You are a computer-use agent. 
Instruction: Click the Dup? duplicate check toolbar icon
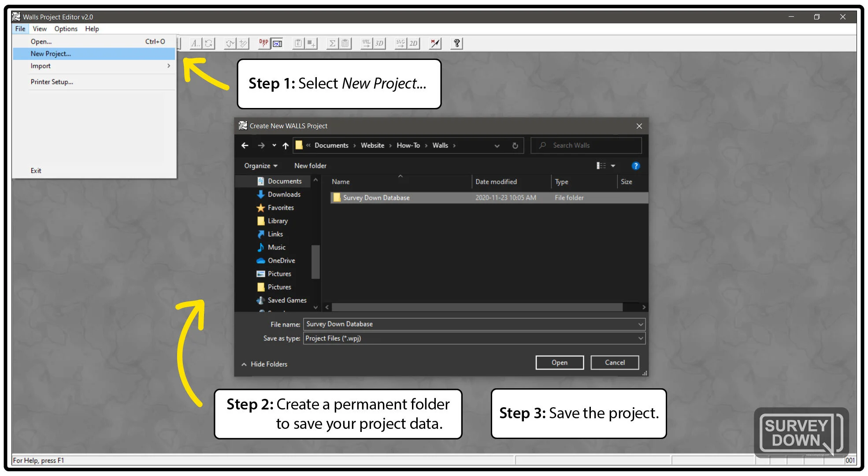(x=263, y=43)
